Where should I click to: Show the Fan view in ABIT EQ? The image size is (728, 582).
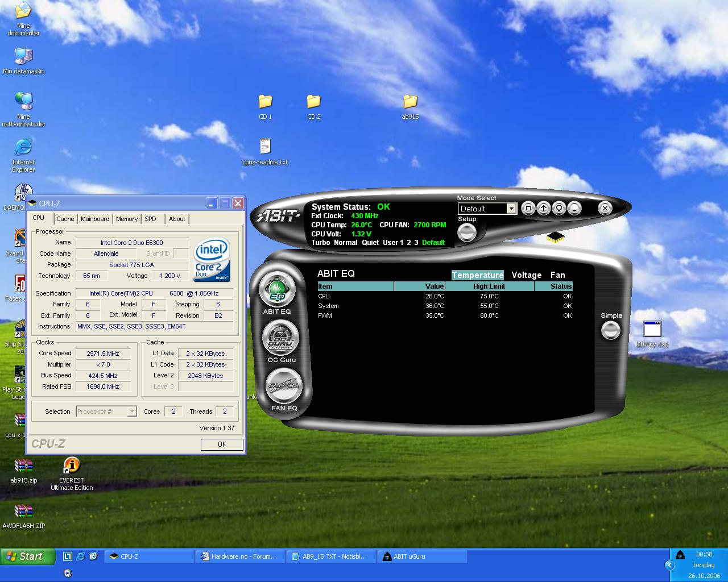pyautogui.click(x=557, y=275)
